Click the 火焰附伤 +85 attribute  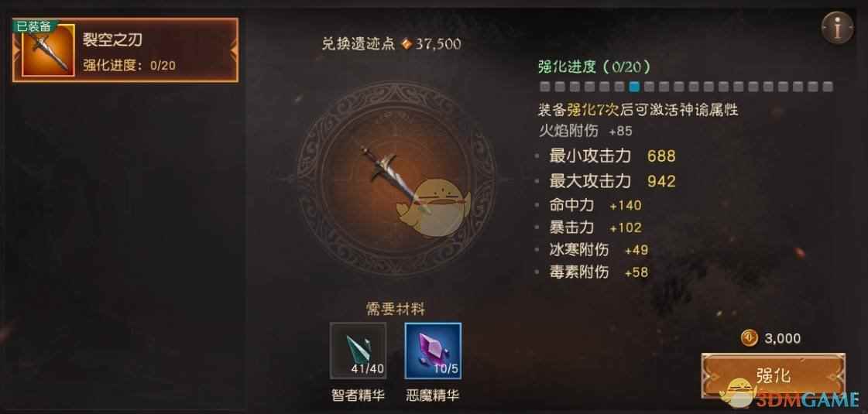[585, 132]
